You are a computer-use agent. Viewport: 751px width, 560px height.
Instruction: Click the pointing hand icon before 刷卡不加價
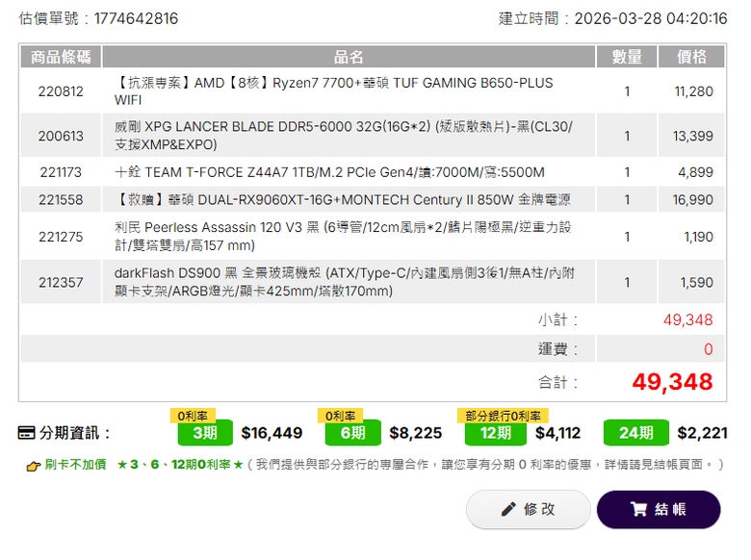pyautogui.click(x=33, y=466)
